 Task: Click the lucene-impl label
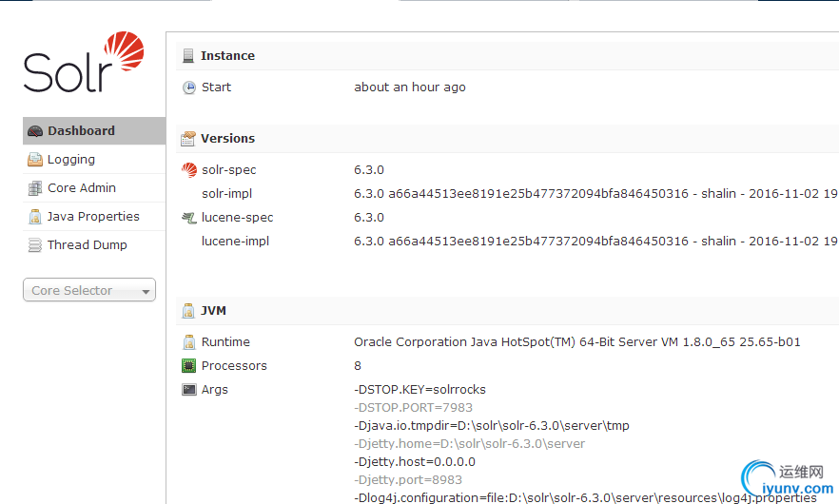coord(236,242)
